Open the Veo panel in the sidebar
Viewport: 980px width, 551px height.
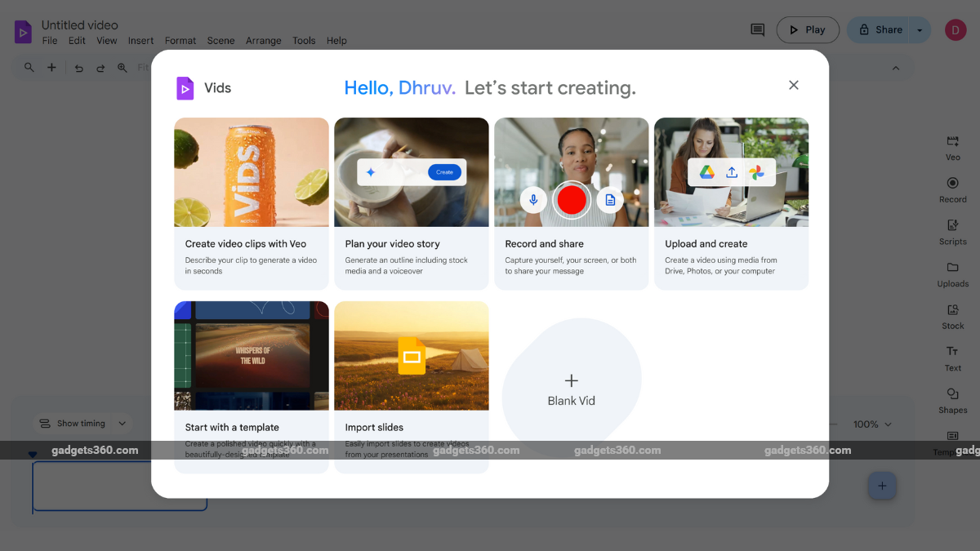click(952, 148)
